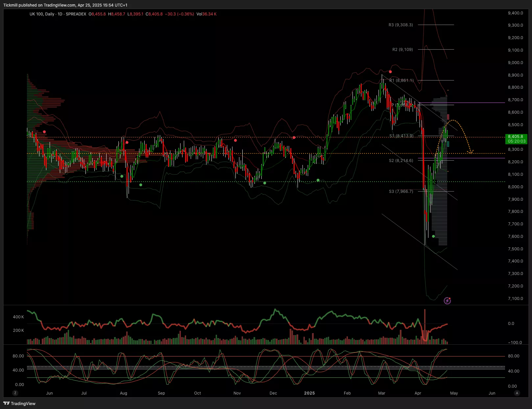
Task: Click the green signal dot at April low
Action: 433,236
